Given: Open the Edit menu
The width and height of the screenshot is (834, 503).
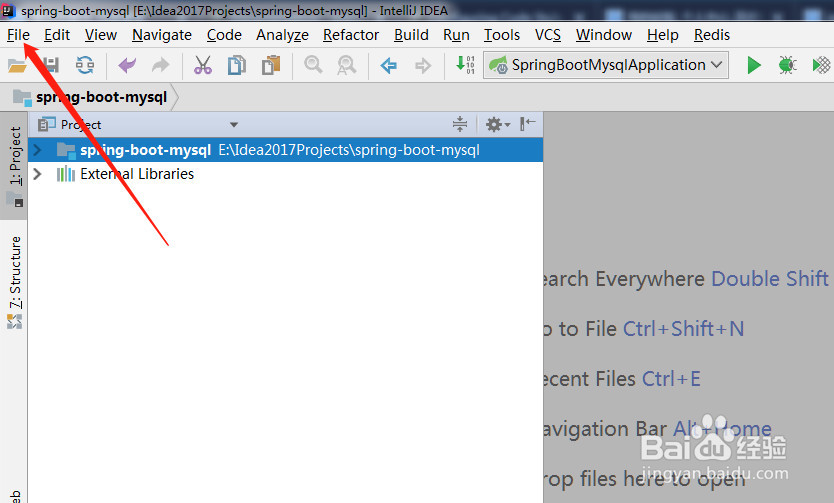Looking at the screenshot, I should coord(57,35).
